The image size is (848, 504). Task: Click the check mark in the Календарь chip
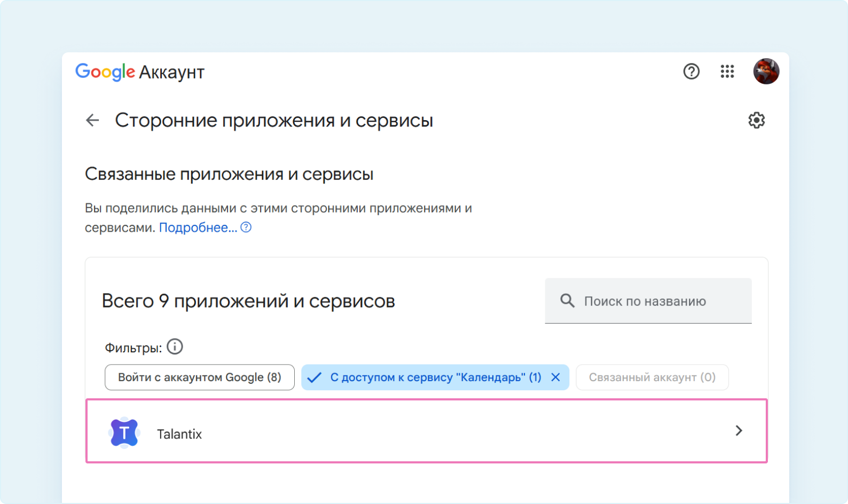click(315, 377)
